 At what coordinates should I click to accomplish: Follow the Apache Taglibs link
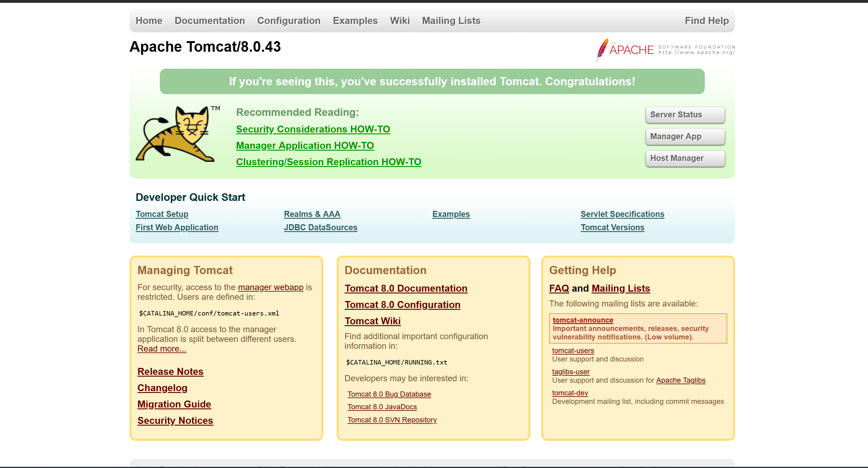coord(681,381)
